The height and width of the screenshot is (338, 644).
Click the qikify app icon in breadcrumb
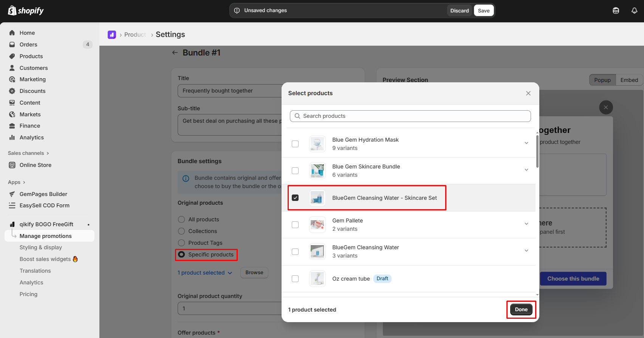tap(112, 35)
